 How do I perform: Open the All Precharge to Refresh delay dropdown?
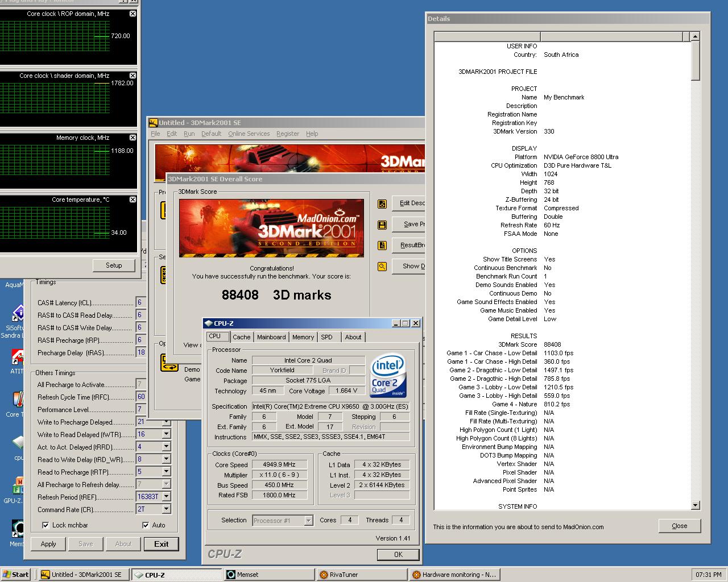click(x=166, y=484)
